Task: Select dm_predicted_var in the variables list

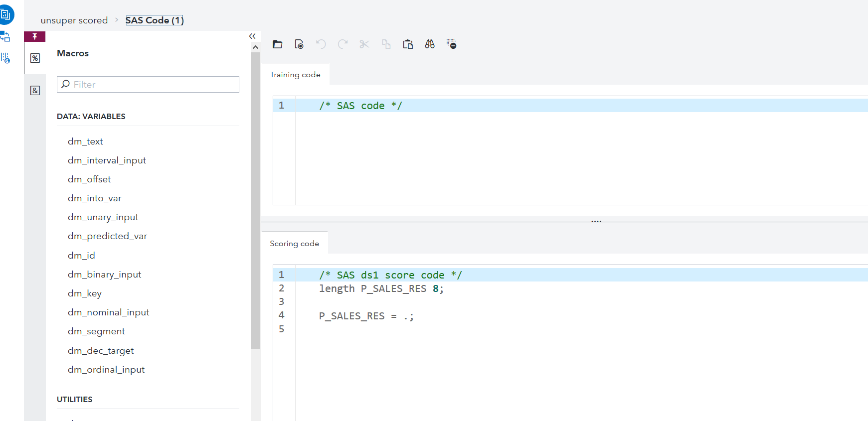Action: 107,236
